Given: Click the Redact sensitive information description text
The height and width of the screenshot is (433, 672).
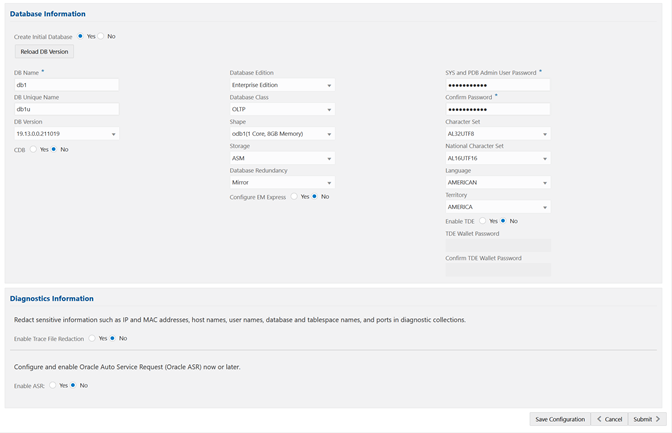Looking at the screenshot, I should (240, 320).
